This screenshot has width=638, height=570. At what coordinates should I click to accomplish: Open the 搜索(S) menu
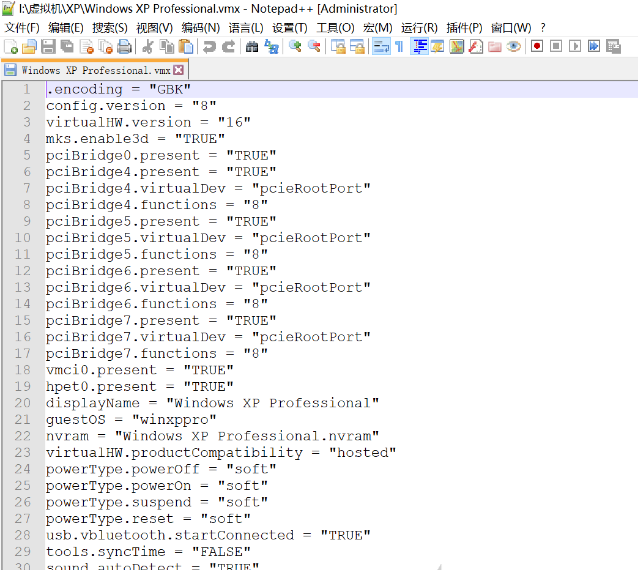(109, 28)
